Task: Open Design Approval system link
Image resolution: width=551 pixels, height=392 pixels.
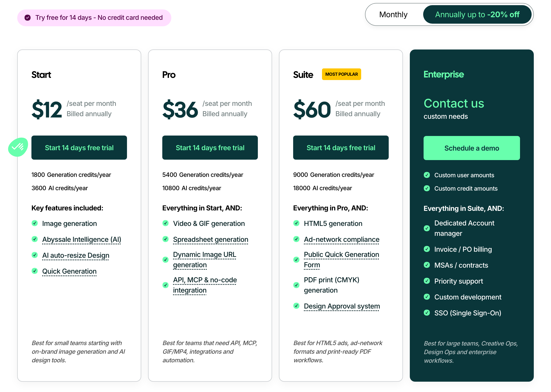Action: click(342, 306)
